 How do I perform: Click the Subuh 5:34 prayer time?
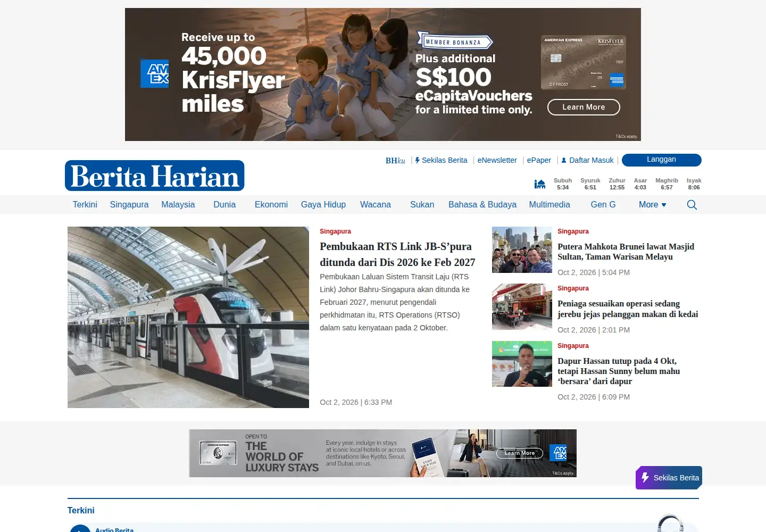click(563, 184)
